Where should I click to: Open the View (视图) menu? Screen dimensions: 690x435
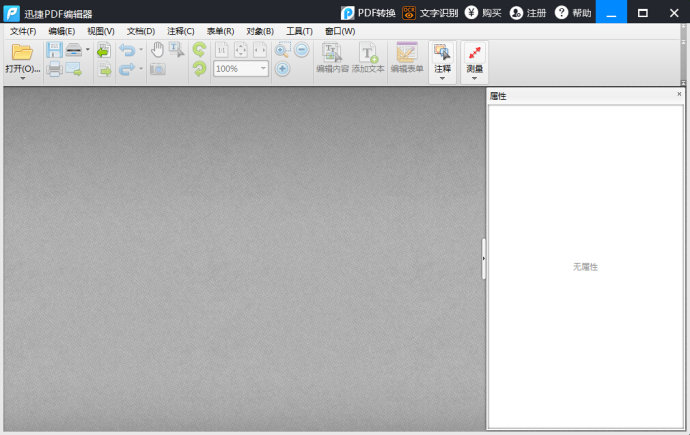click(101, 31)
